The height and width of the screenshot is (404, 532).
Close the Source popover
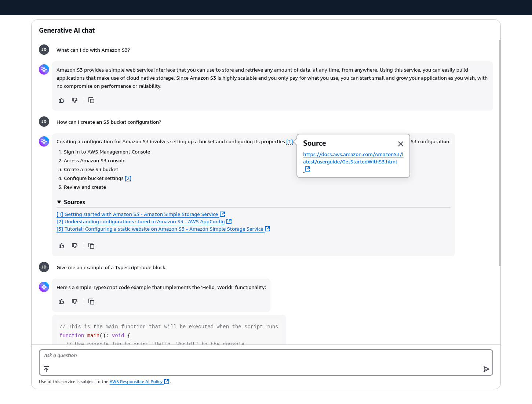tap(401, 144)
